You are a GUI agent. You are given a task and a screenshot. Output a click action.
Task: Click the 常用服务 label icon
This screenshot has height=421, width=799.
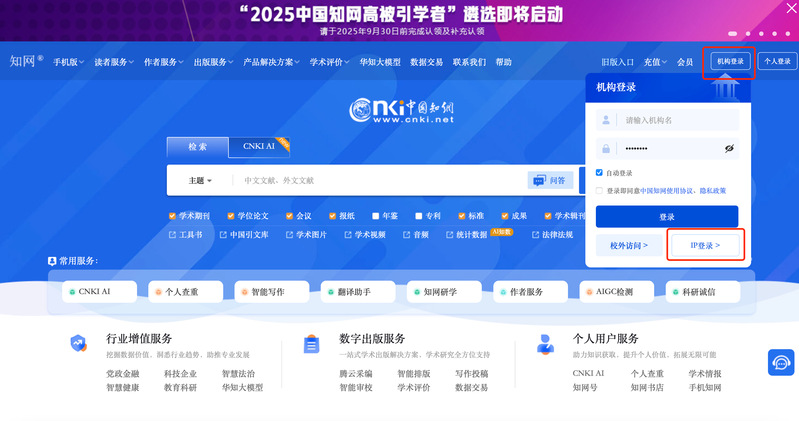[51, 261]
